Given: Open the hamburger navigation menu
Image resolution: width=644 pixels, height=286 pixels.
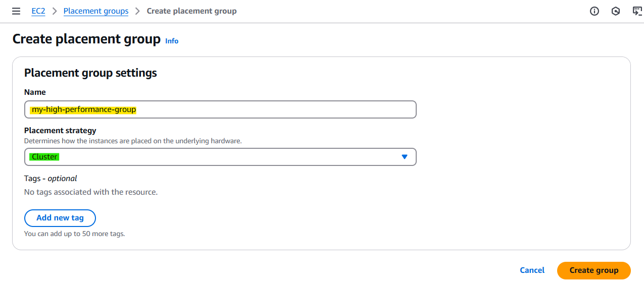Looking at the screenshot, I should click(16, 11).
